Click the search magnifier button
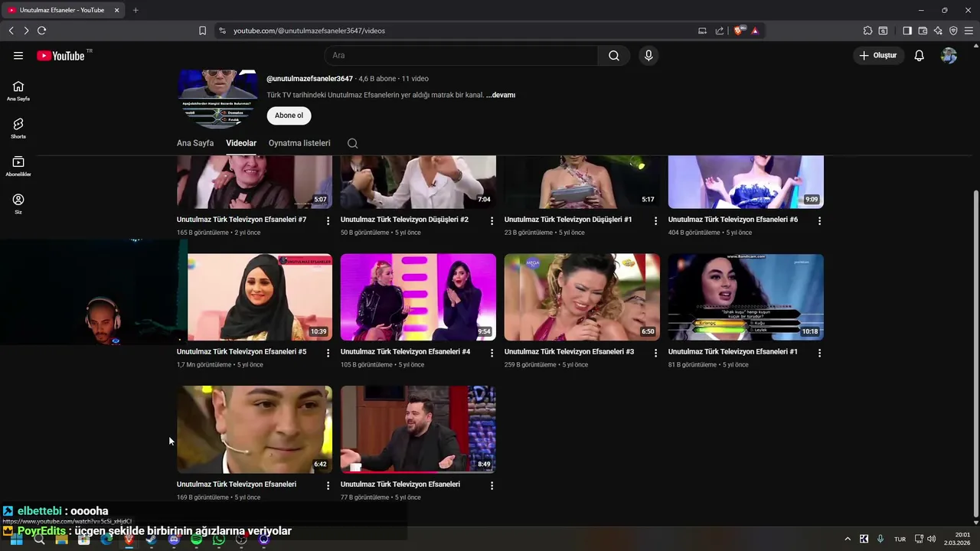980x551 pixels. tap(614, 55)
